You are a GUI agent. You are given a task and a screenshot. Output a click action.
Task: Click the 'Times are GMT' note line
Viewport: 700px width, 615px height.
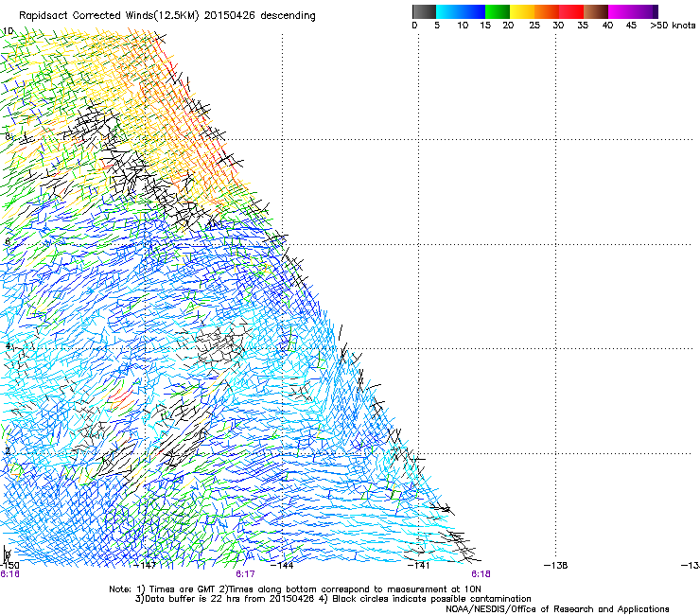294,589
